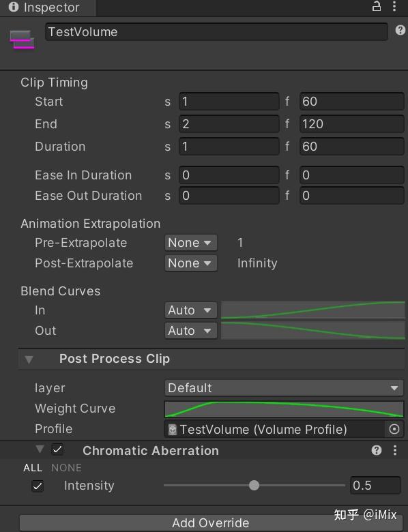Click the ALL overrides toggle link

33,468
